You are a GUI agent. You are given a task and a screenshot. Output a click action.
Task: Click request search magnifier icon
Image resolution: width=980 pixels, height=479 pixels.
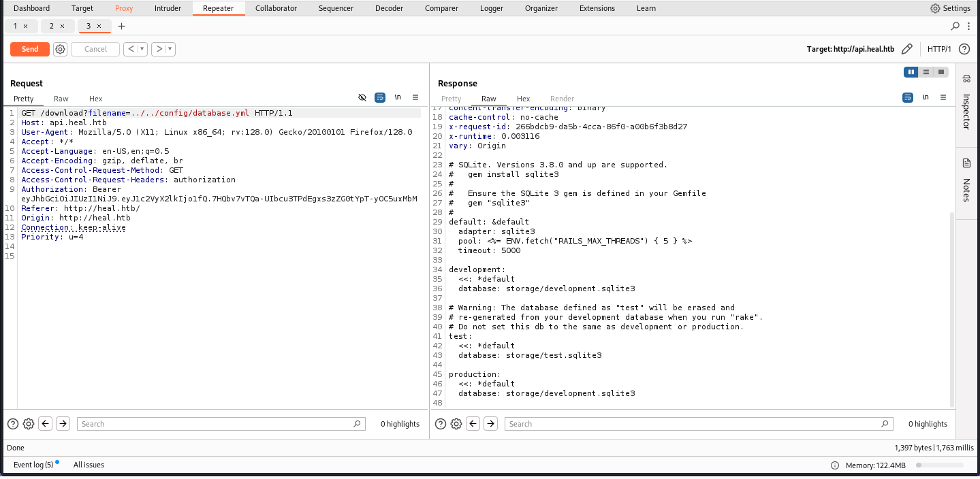coord(357,424)
